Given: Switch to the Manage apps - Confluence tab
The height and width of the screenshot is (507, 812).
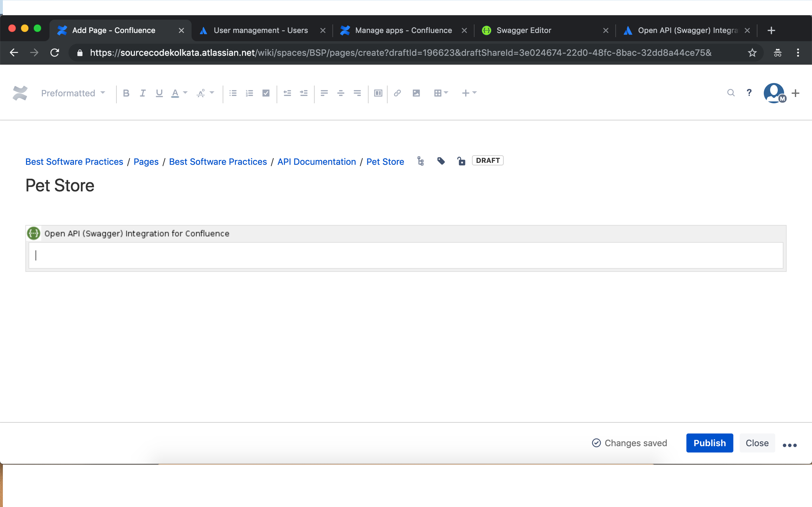Looking at the screenshot, I should [403, 30].
